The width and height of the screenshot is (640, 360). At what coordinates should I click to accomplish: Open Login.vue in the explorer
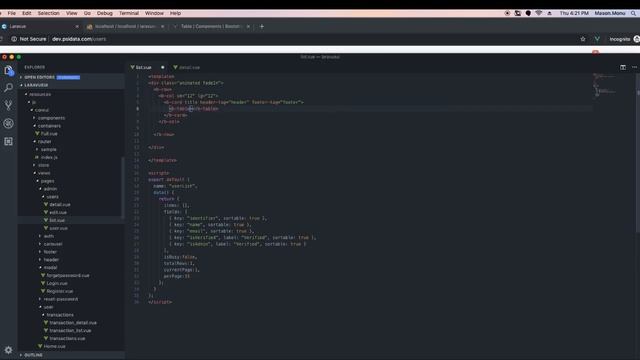pos(57,283)
